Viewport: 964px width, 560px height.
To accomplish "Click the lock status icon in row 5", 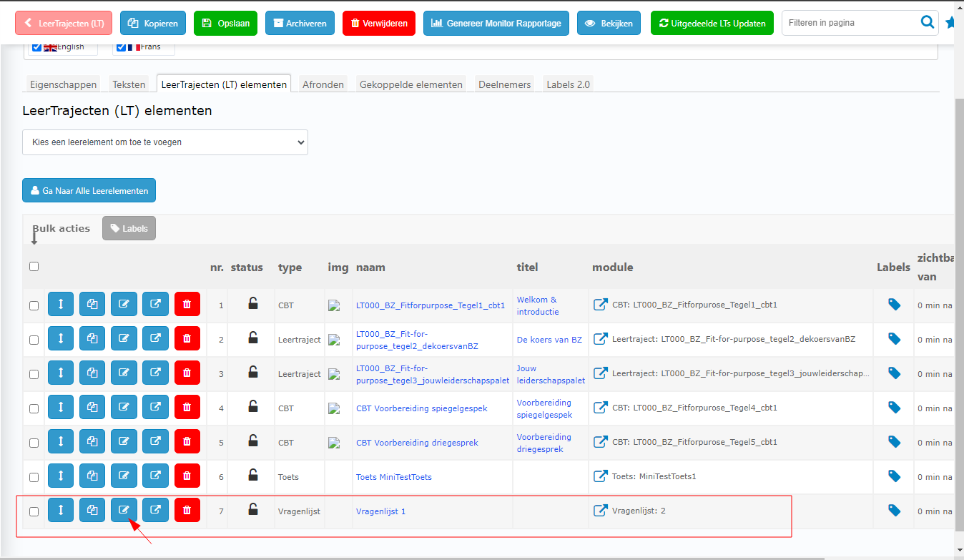I will (253, 441).
